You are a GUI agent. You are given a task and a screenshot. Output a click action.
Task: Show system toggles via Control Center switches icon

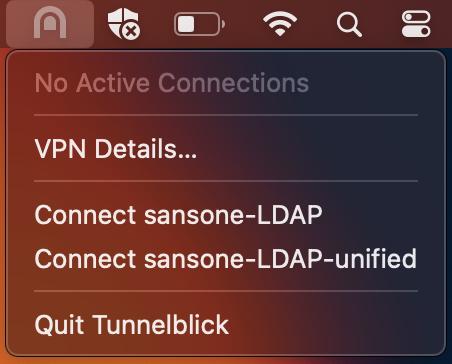click(x=416, y=24)
